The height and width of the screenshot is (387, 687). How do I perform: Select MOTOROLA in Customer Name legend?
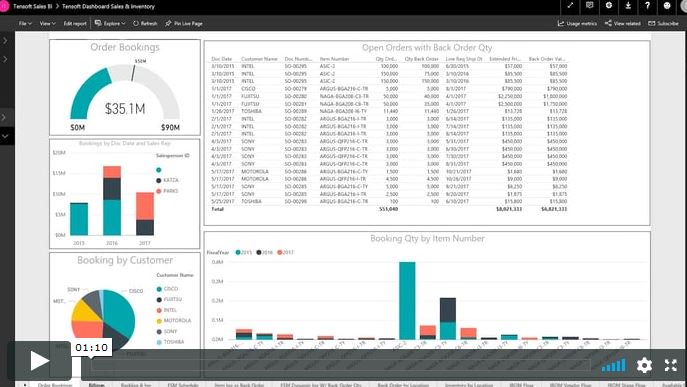pyautogui.click(x=174, y=321)
